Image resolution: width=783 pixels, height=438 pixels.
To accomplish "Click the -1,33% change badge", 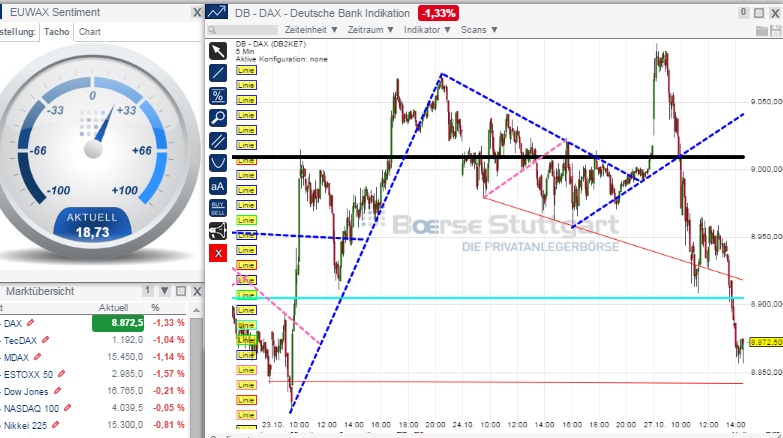I will [438, 13].
